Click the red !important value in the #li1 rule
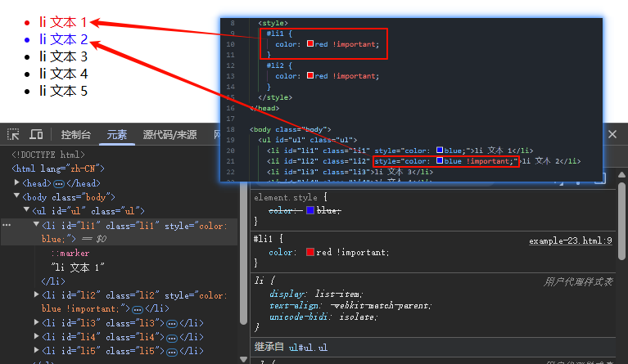This screenshot has height=364, width=628. 352,253
